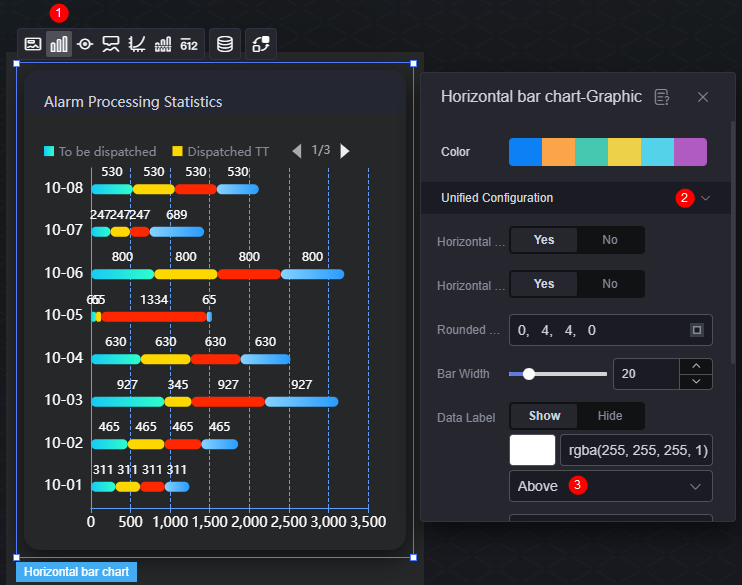Image resolution: width=742 pixels, height=585 pixels.
Task: Hide the Data Label
Action: [610, 416]
